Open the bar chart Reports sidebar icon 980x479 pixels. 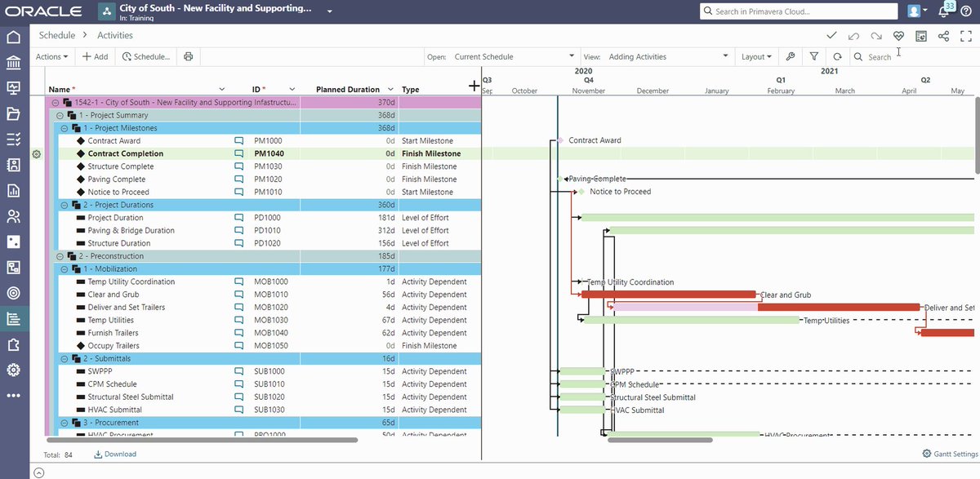(13, 191)
